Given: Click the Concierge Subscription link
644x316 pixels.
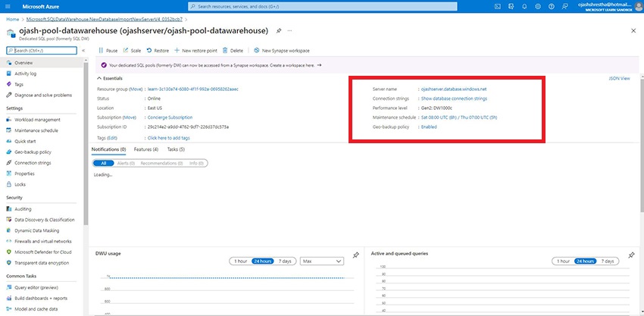Looking at the screenshot, I should click(170, 117).
